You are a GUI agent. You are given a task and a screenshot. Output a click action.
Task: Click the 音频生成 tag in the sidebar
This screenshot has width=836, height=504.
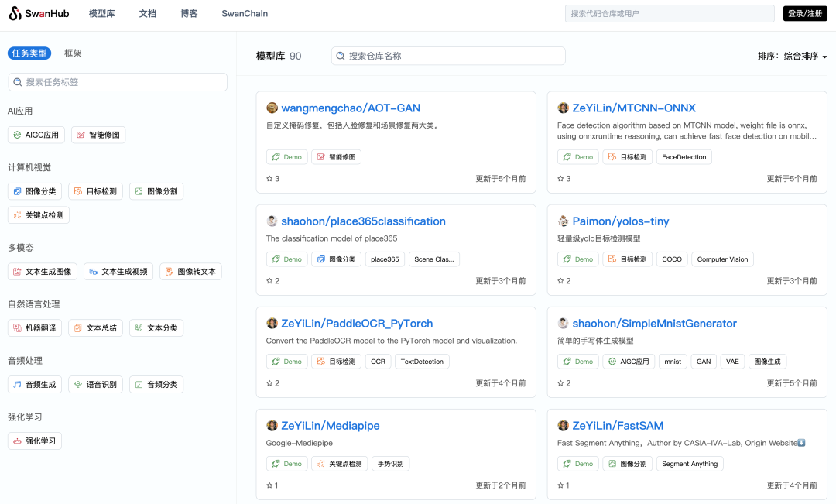pos(34,384)
